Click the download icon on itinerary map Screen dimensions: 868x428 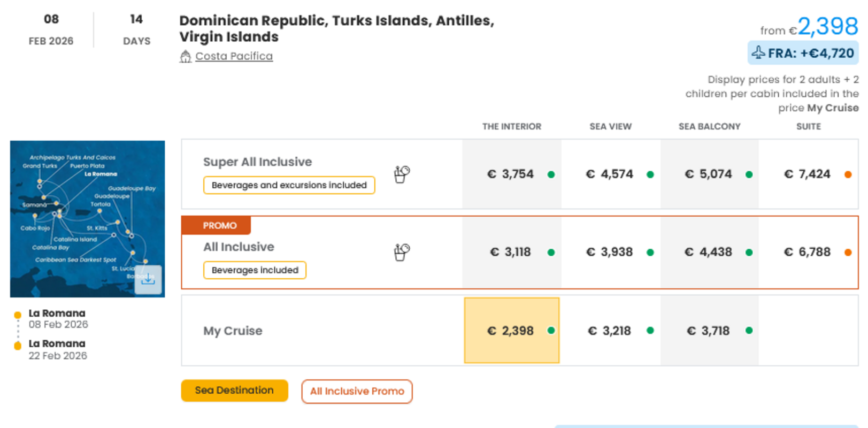(148, 279)
